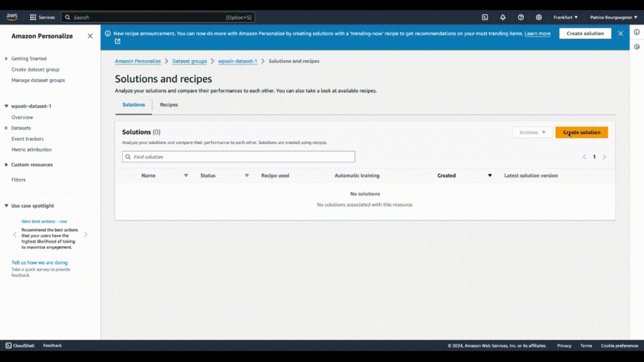Expand the Custom resources section
Screen dimensions: 644x362
pos(6,165)
